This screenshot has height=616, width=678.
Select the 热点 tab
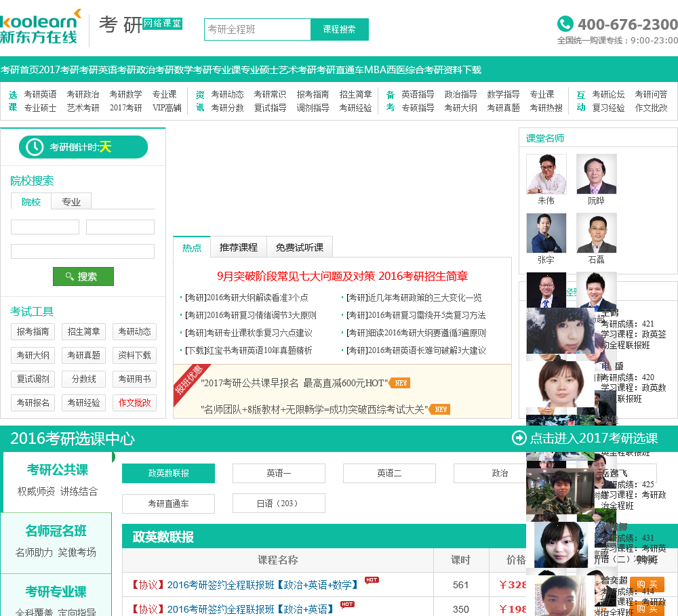point(192,247)
